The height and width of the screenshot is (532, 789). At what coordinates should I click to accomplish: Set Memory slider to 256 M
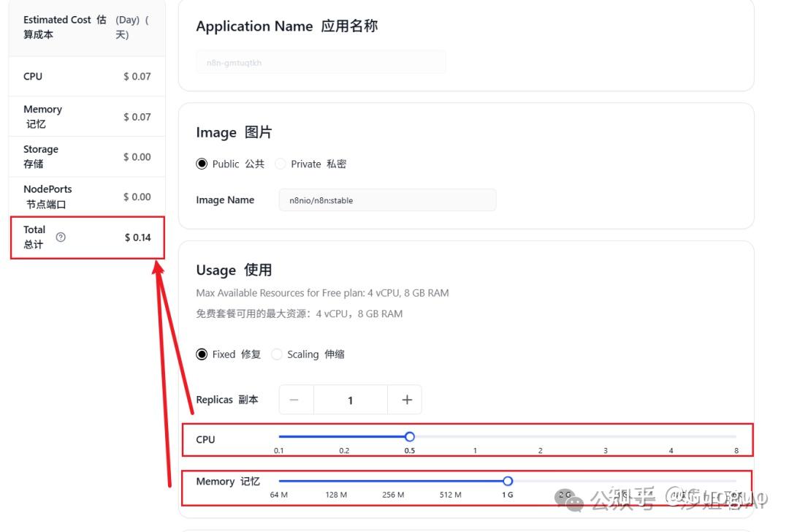click(x=393, y=481)
